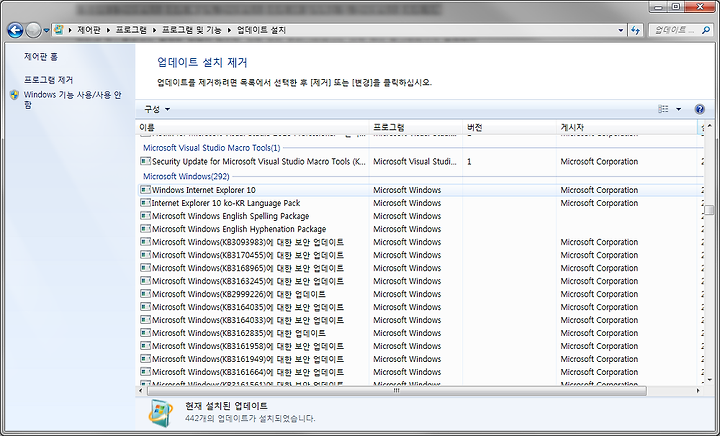
Task: Select the KB3170455 security update row
Action: tap(420, 255)
